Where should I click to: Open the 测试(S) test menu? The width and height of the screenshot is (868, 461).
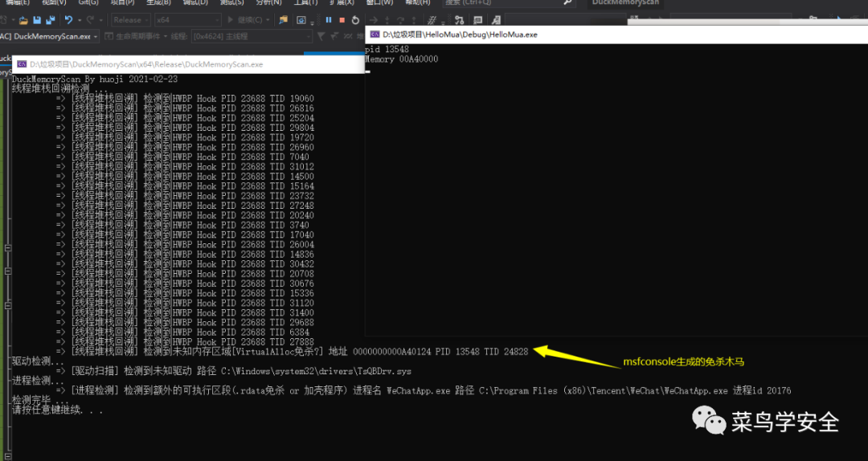click(231, 2)
